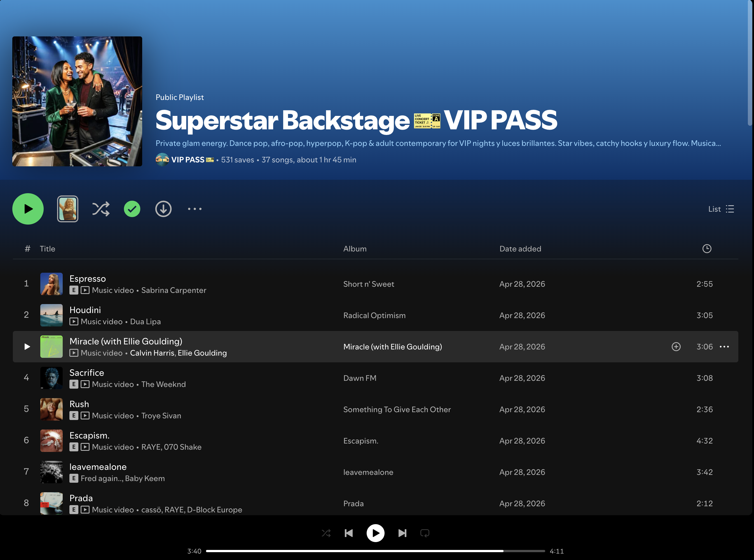Screen dimensions: 754x560
Task: Sort by the Title column header
Action: [x=48, y=249]
